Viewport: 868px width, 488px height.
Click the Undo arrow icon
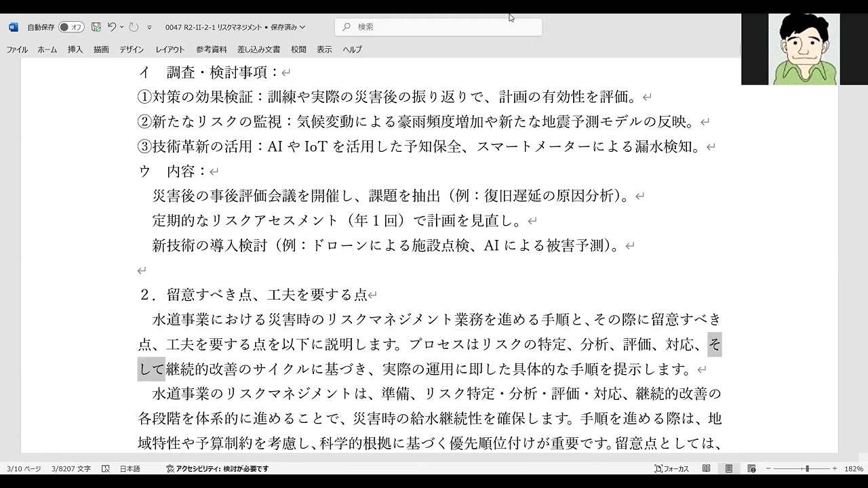(x=111, y=27)
